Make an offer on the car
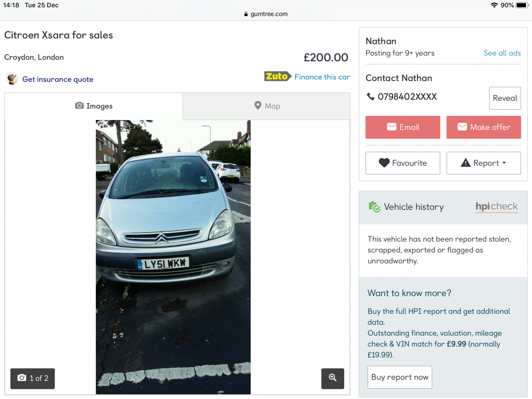Viewport: 532px width, 399px height. [x=483, y=127]
